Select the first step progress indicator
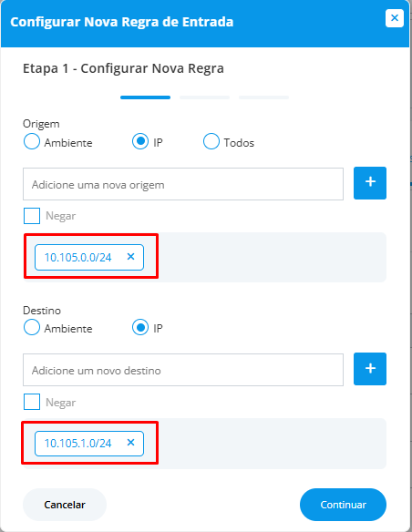The height and width of the screenshot is (532, 412). 145,97
